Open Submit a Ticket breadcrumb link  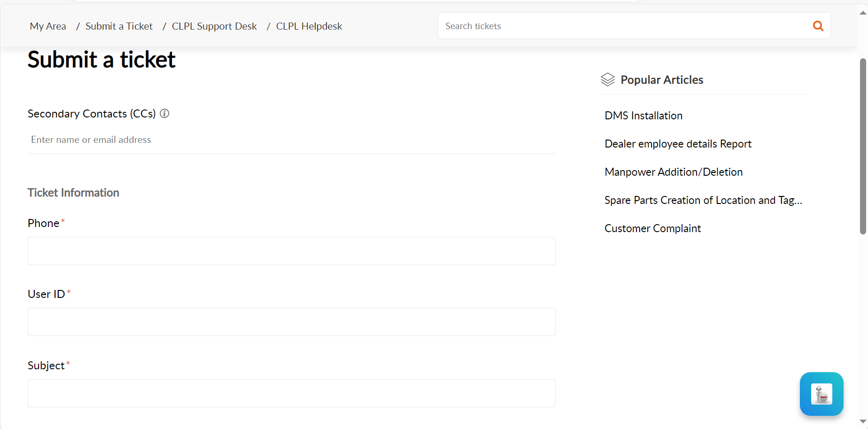119,26
